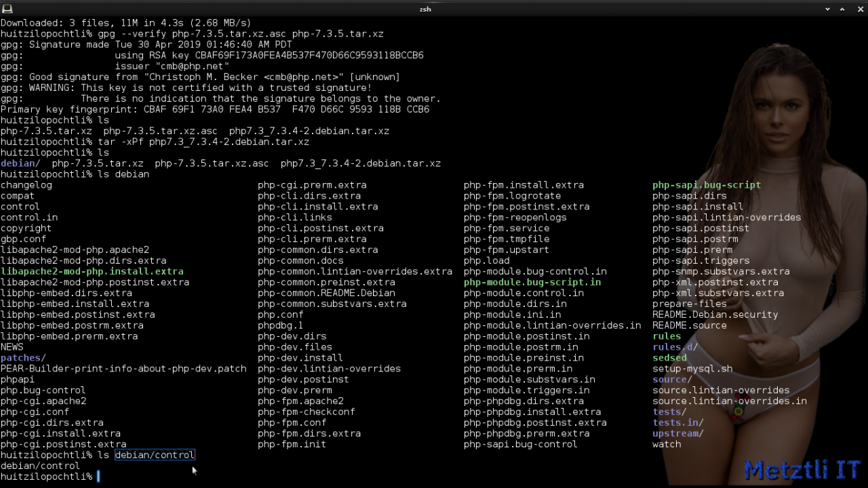Click the 'prepare-files' entry
The width and height of the screenshot is (868, 488).
tap(690, 304)
